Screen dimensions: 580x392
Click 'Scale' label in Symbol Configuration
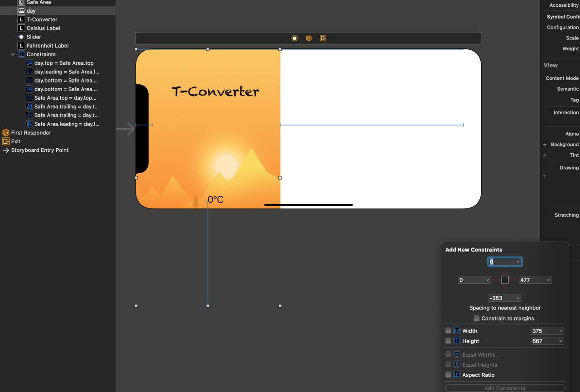(x=572, y=38)
